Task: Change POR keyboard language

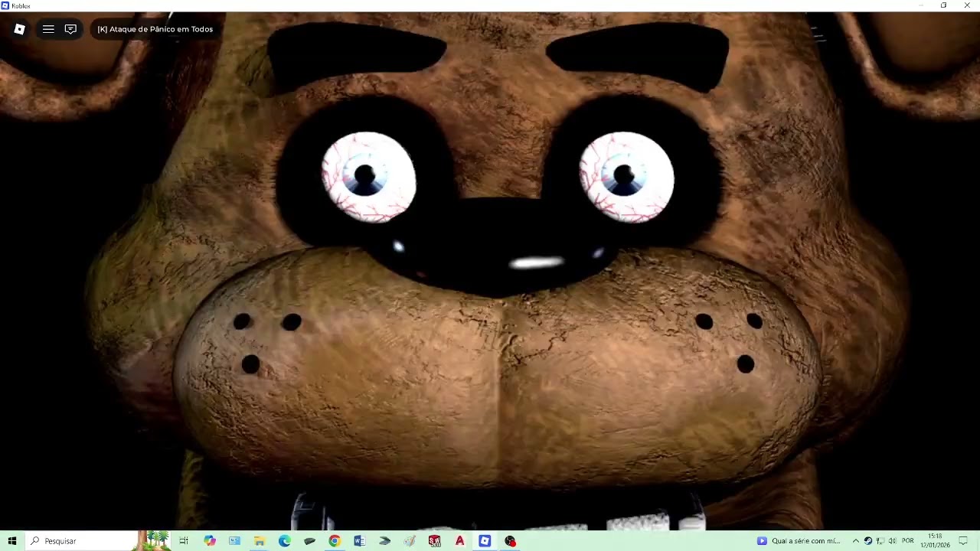Action: (907, 541)
